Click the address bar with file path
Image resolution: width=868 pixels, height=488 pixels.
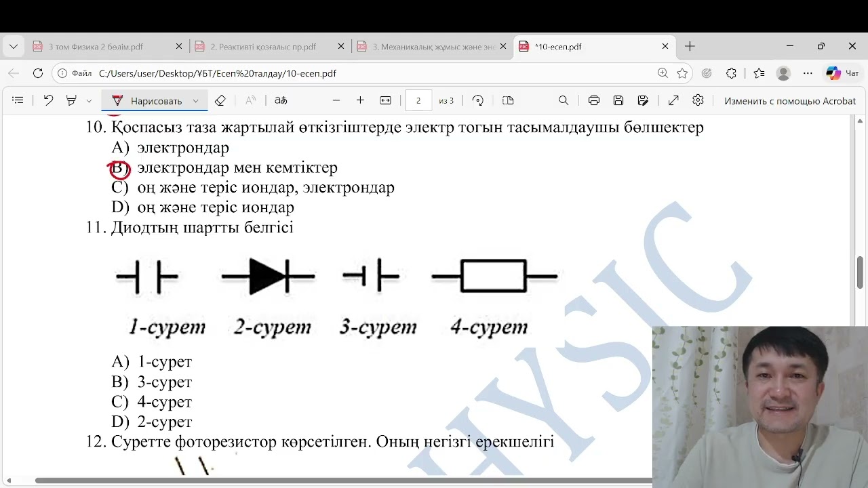pyautogui.click(x=373, y=73)
